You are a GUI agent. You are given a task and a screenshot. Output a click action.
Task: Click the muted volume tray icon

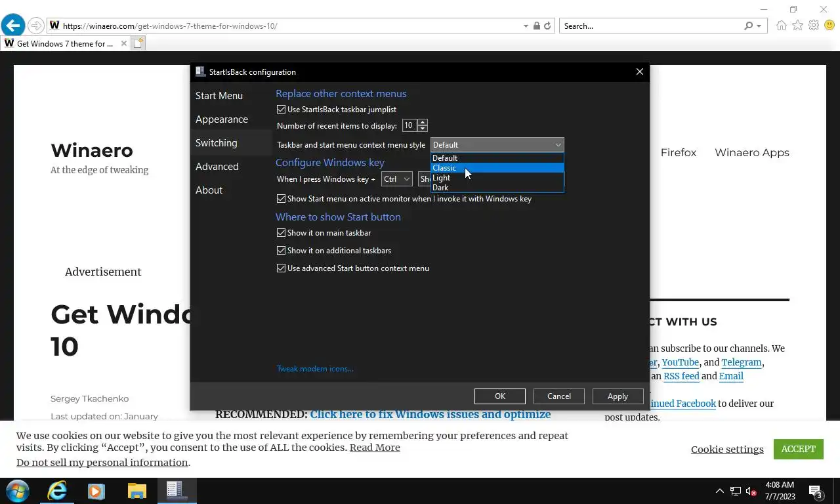pos(751,491)
